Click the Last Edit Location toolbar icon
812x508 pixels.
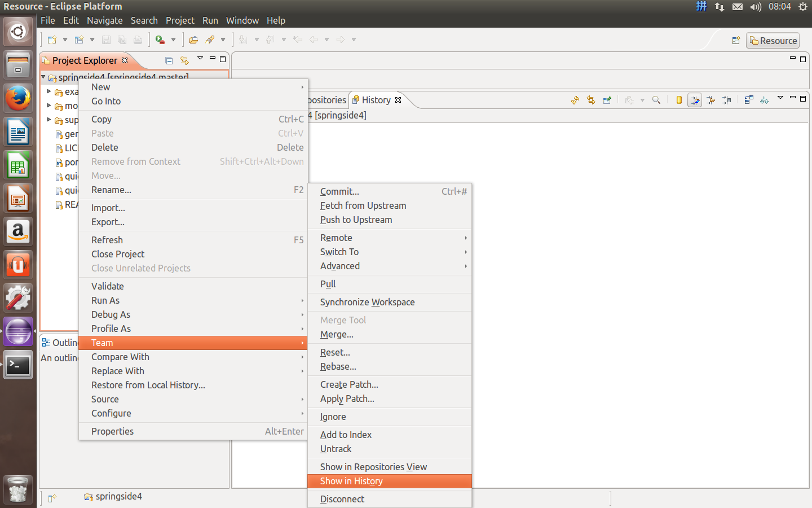(x=298, y=40)
